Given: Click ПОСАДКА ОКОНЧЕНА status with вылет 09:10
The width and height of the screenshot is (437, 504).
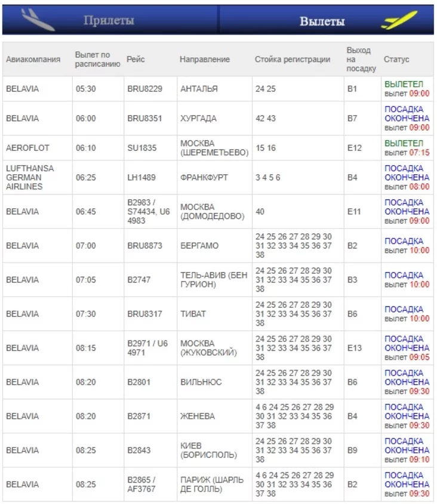Looking at the screenshot, I should coord(407,450).
